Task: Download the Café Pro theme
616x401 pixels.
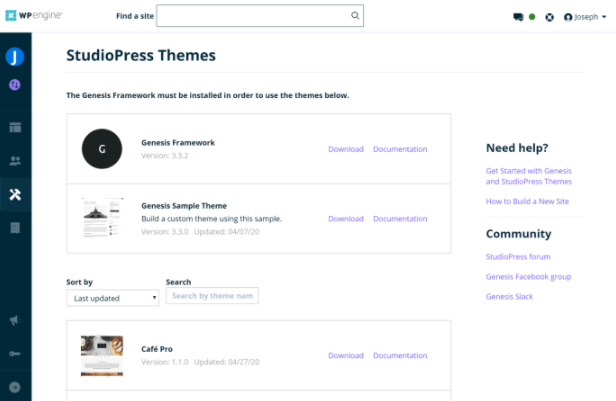Action: click(346, 355)
